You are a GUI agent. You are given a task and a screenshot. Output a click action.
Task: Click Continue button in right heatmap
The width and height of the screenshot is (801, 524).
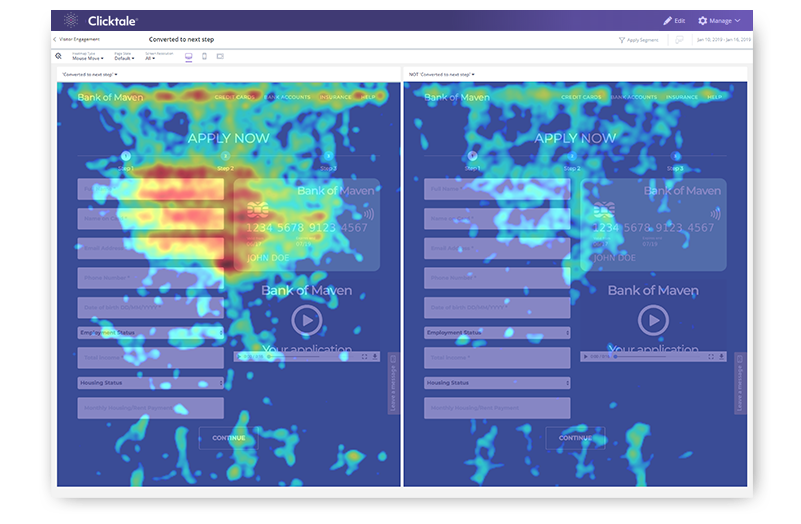(575, 438)
